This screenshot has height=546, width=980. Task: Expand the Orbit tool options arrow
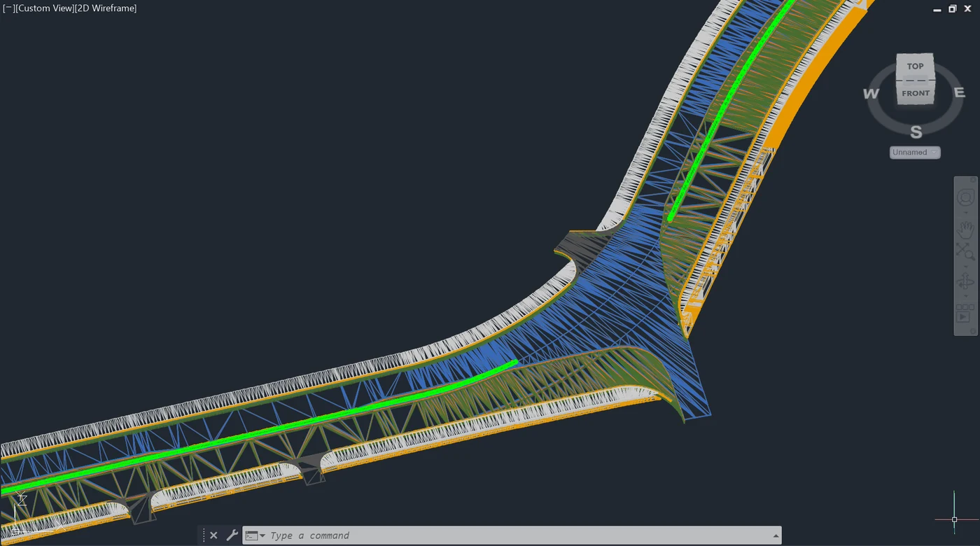coord(965,296)
